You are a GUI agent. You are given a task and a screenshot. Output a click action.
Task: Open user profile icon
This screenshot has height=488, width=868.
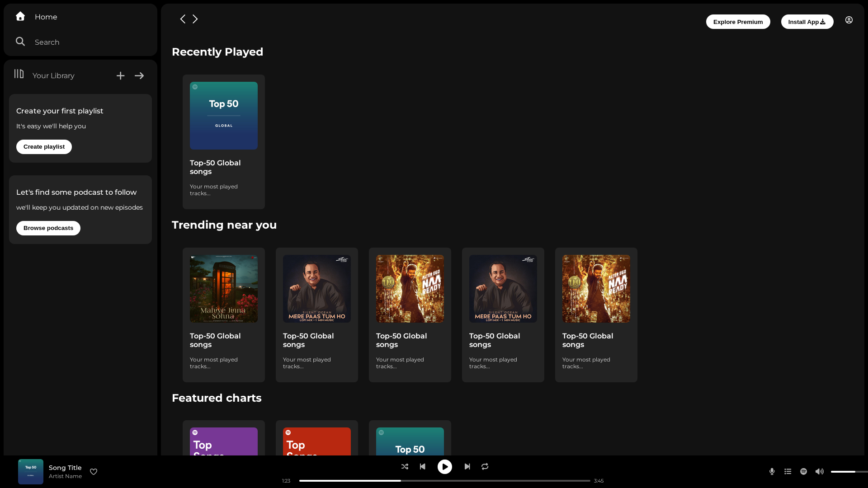point(849,20)
